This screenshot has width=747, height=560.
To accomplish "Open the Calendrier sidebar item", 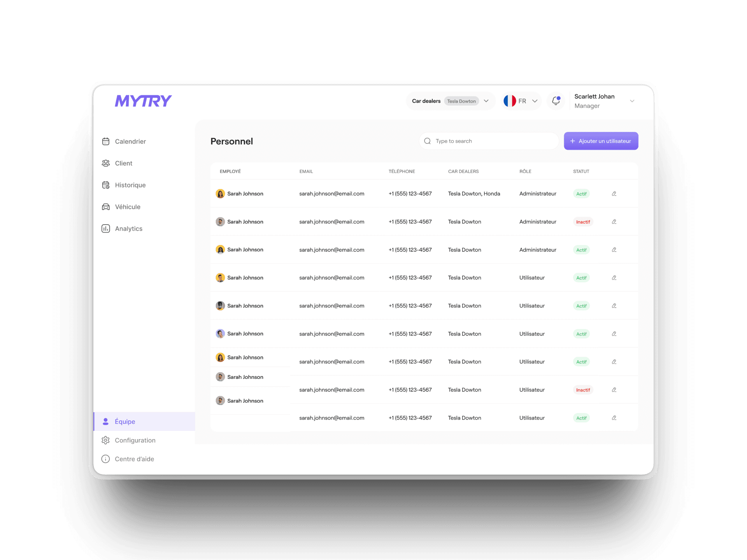I will (x=130, y=142).
